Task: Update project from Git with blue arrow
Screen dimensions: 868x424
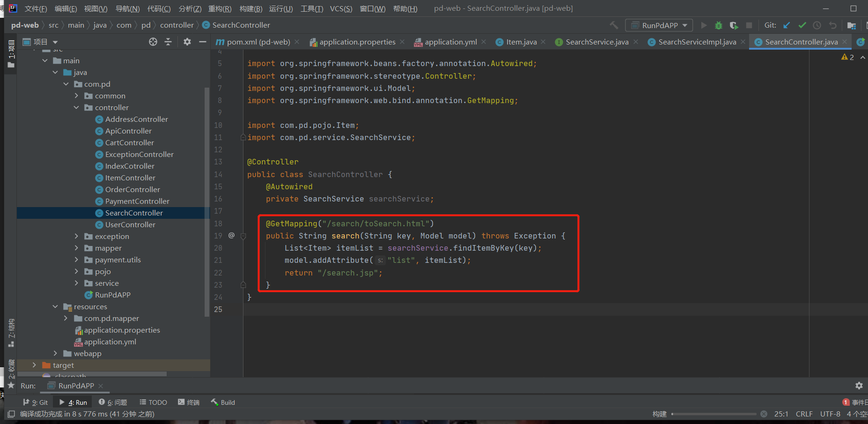Action: (787, 25)
